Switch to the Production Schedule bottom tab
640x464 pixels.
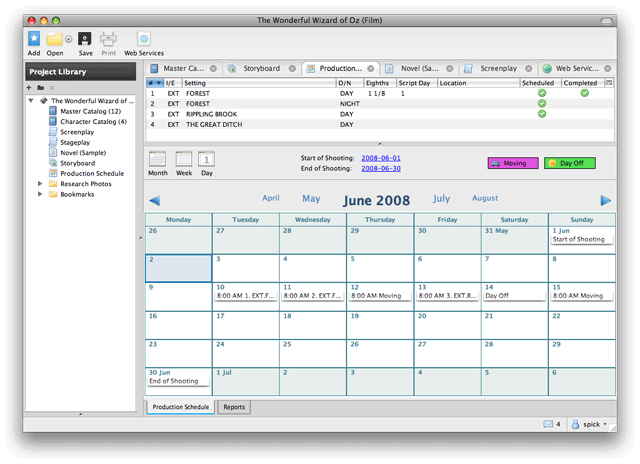[x=180, y=407]
